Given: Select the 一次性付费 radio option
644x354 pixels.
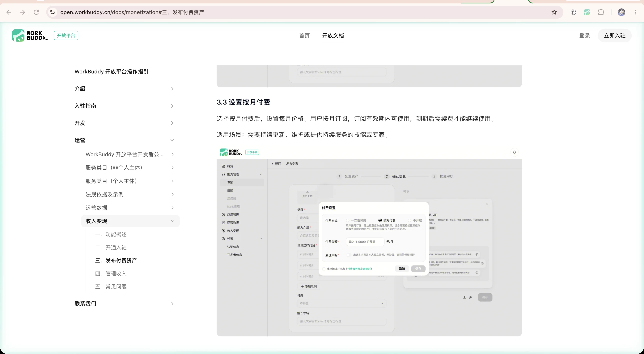Looking at the screenshot, I should (348, 220).
